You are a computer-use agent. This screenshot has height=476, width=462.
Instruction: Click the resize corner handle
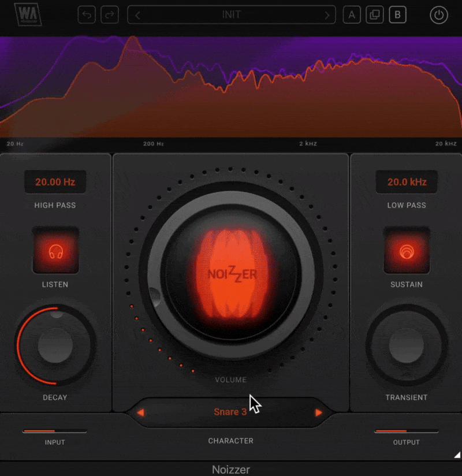pos(457,455)
